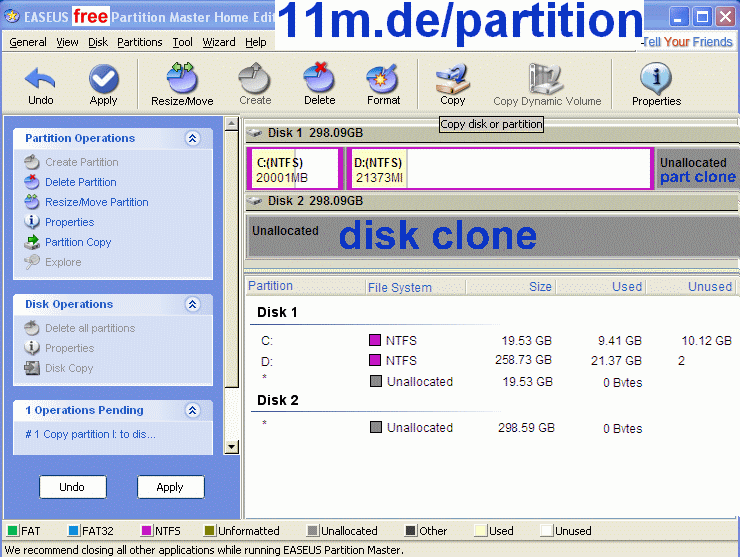The height and width of the screenshot is (557, 740).
Task: Click the Copy Dynamic Volume toolbar icon
Action: tap(547, 78)
